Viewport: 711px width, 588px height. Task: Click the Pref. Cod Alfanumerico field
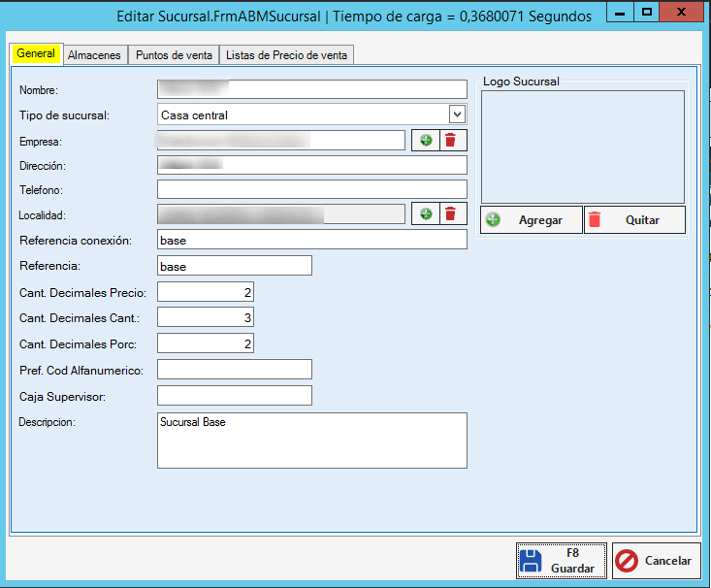(234, 369)
